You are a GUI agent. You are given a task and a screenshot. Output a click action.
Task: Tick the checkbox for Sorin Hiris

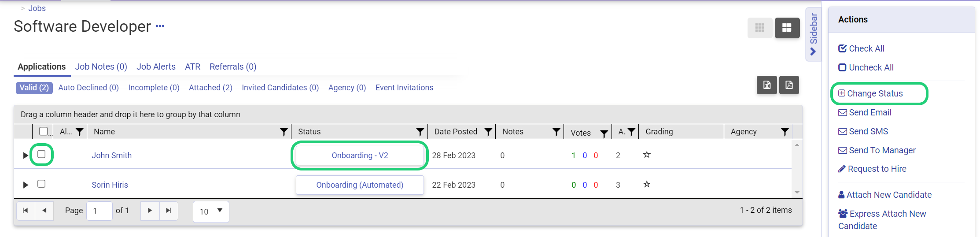(41, 184)
